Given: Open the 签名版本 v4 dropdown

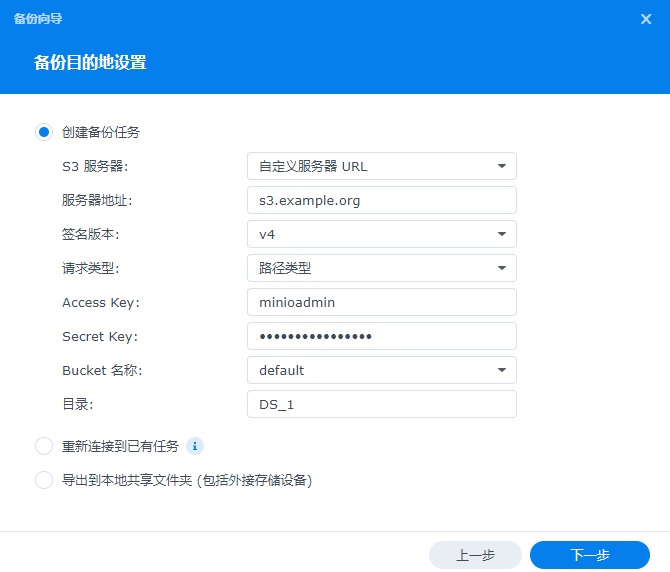Looking at the screenshot, I should (382, 234).
